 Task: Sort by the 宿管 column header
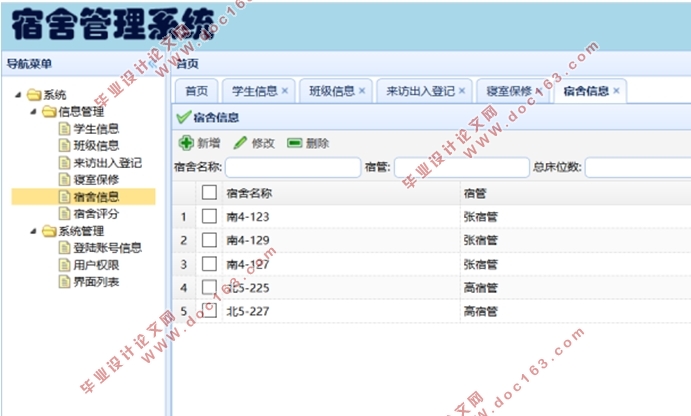click(576, 193)
